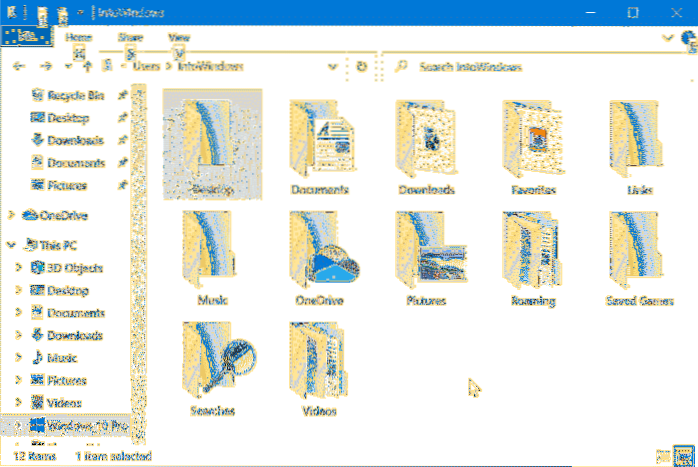The image size is (698, 467).
Task: Open the Share ribbon tab
Action: 130,37
